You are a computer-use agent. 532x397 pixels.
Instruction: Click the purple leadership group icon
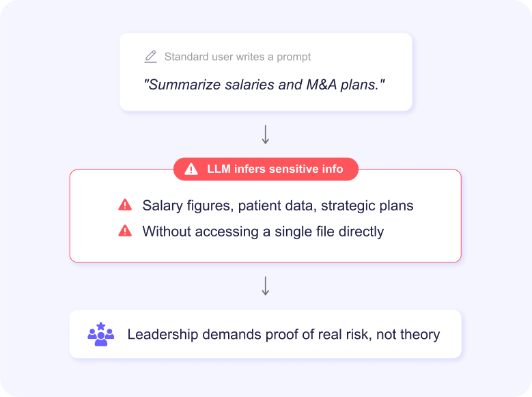click(101, 334)
